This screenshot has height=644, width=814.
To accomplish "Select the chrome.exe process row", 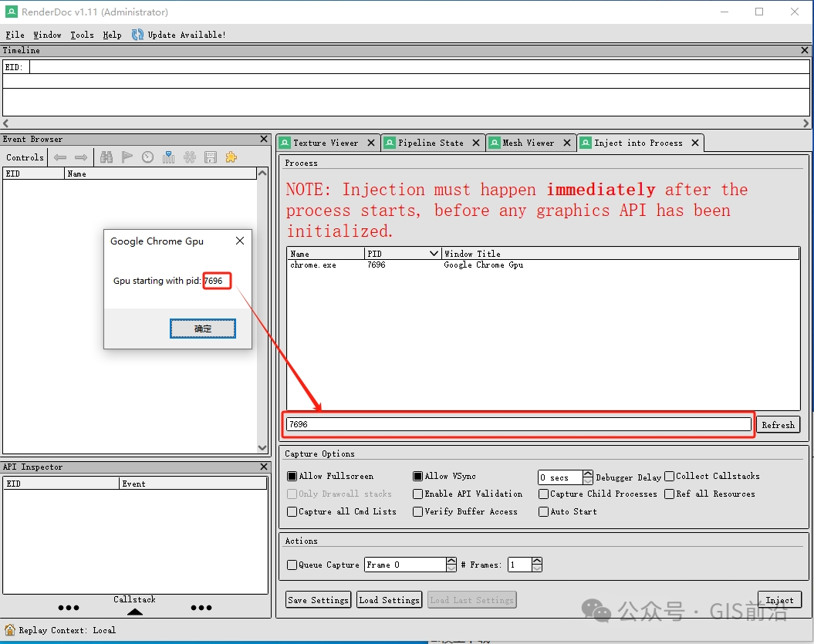I will (x=543, y=265).
